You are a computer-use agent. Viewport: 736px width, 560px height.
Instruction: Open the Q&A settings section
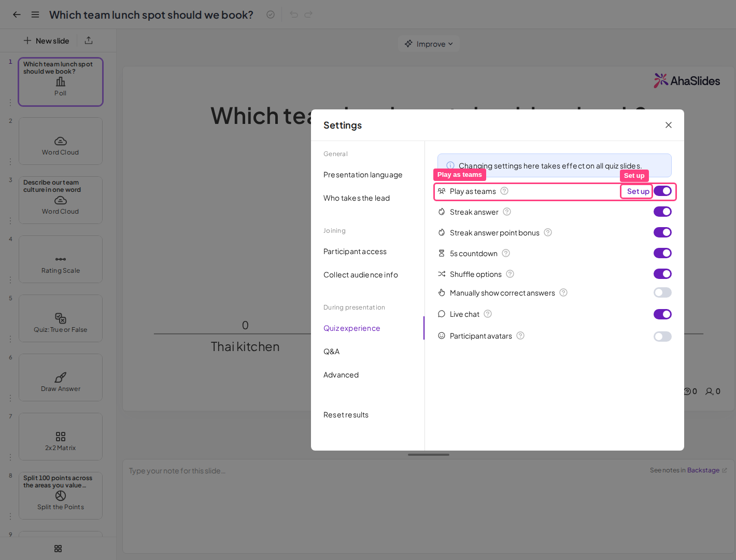[x=332, y=352]
